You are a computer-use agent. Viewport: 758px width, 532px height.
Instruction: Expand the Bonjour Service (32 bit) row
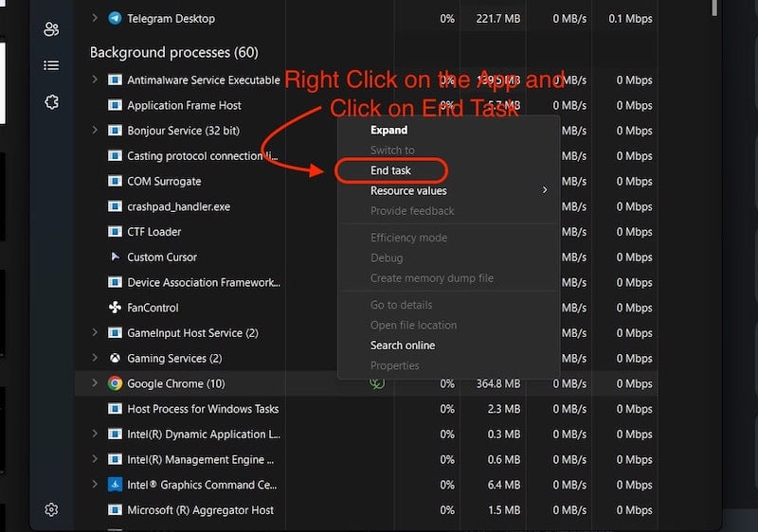pyautogui.click(x=95, y=130)
